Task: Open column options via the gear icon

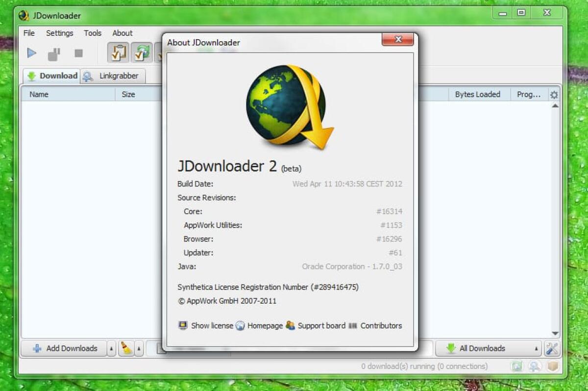Action: point(554,94)
